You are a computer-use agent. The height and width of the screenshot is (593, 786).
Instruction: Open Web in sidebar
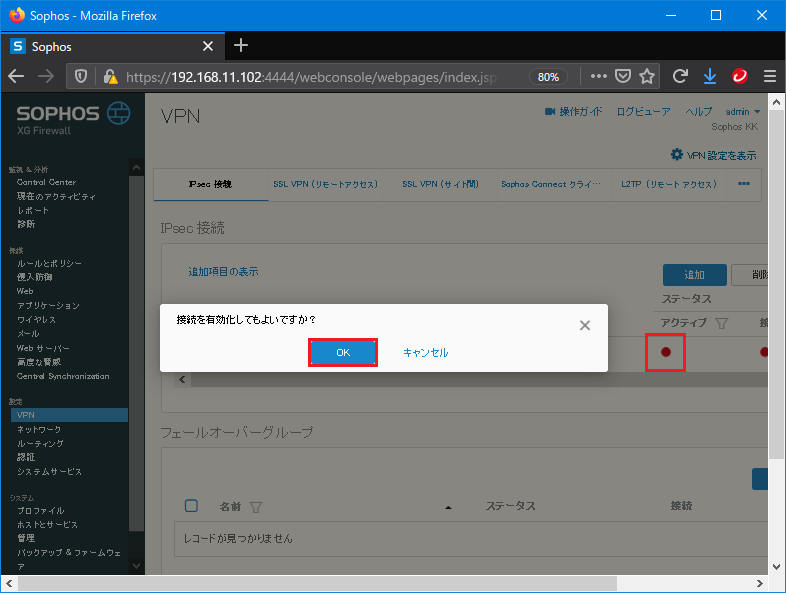click(25, 291)
